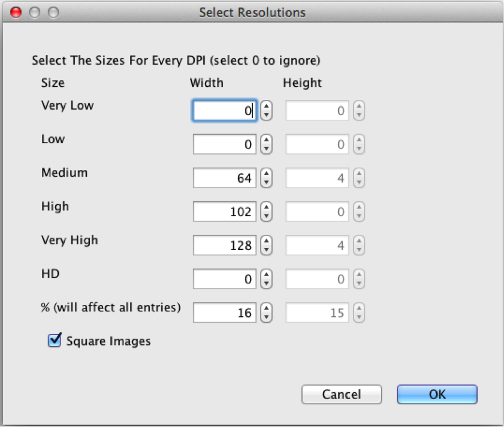Increment the HD height stepper arrow
The height and width of the screenshot is (427, 504).
click(358, 275)
